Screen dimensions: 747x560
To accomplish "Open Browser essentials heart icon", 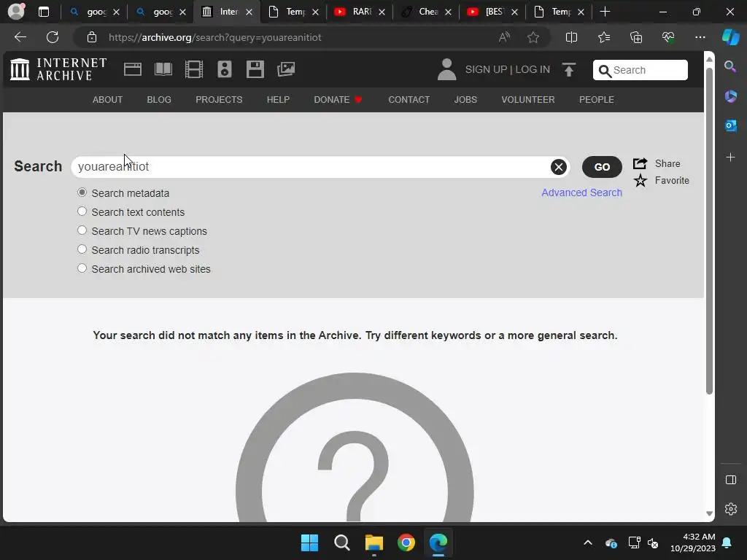I will coord(668,37).
